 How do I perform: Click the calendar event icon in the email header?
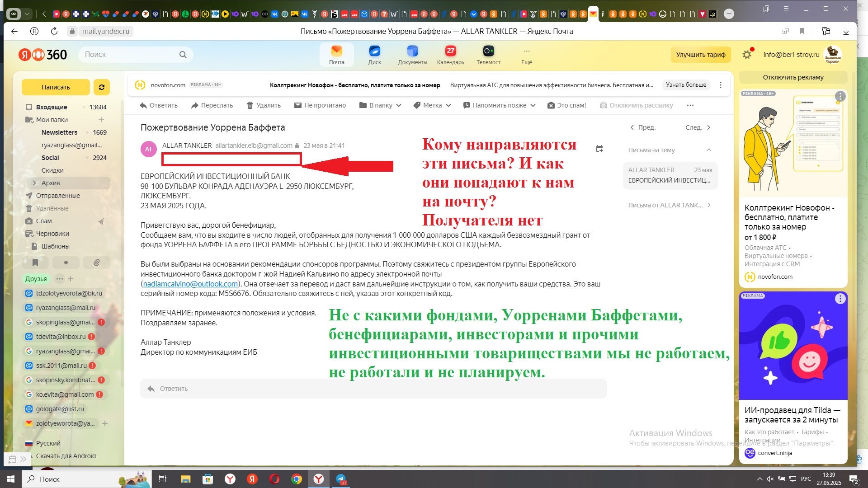click(x=599, y=149)
